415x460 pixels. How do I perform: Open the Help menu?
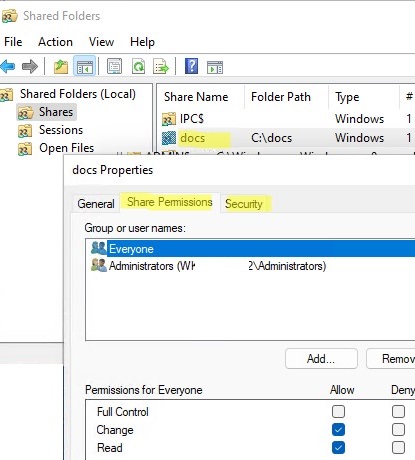(142, 42)
